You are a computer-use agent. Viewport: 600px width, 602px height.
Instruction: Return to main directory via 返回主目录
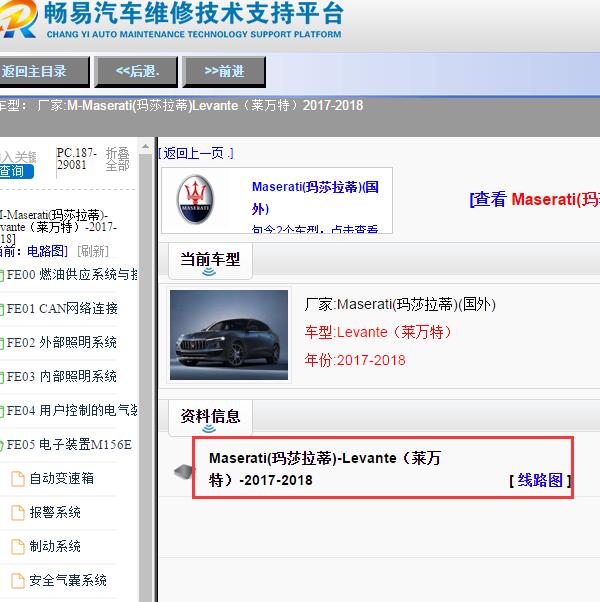coord(44,72)
